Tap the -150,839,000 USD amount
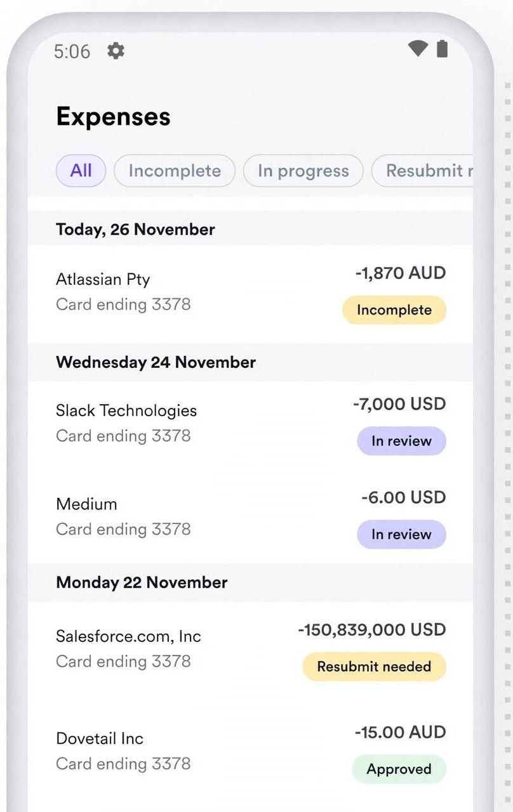Screen dimensions: 513x812 (371, 630)
